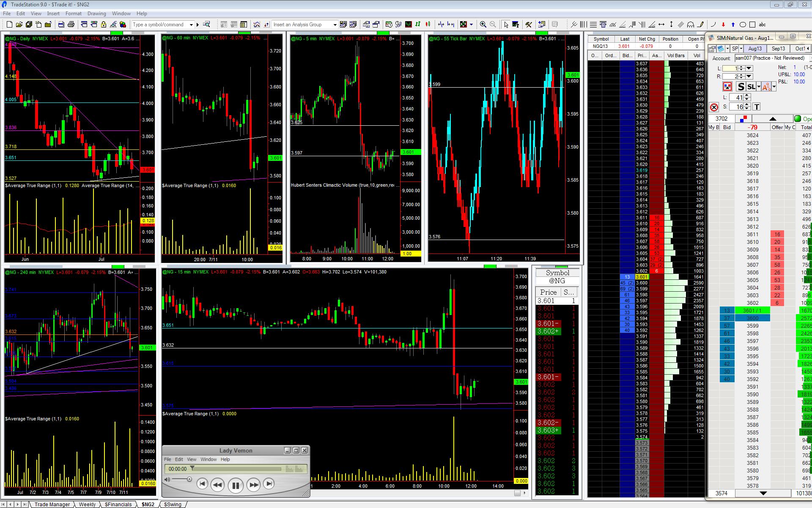Click the red-framed flatten icon in Matrix
The width and height of the screenshot is (812, 508).
[727, 87]
